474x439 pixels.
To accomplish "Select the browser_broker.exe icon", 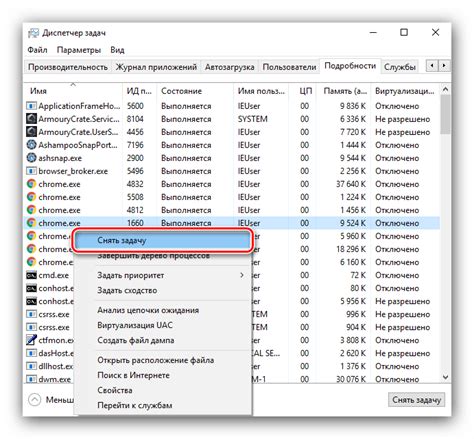I will 31,171.
